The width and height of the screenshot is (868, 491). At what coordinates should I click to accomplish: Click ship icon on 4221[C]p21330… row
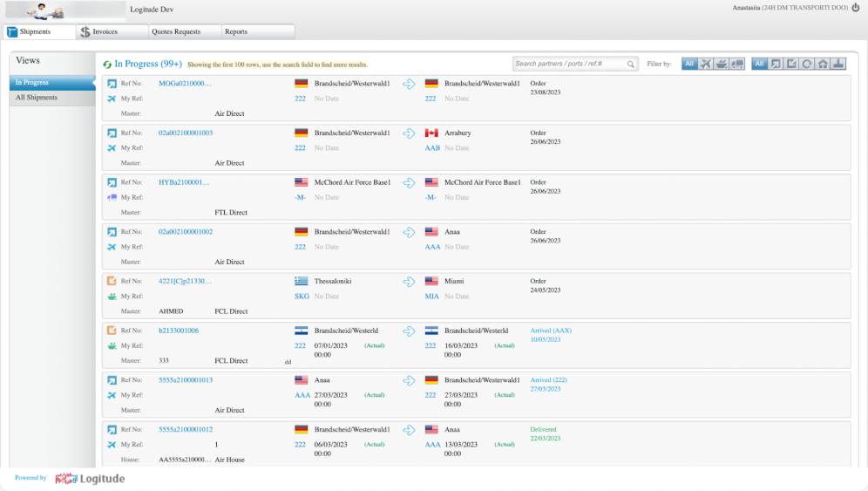click(112, 297)
